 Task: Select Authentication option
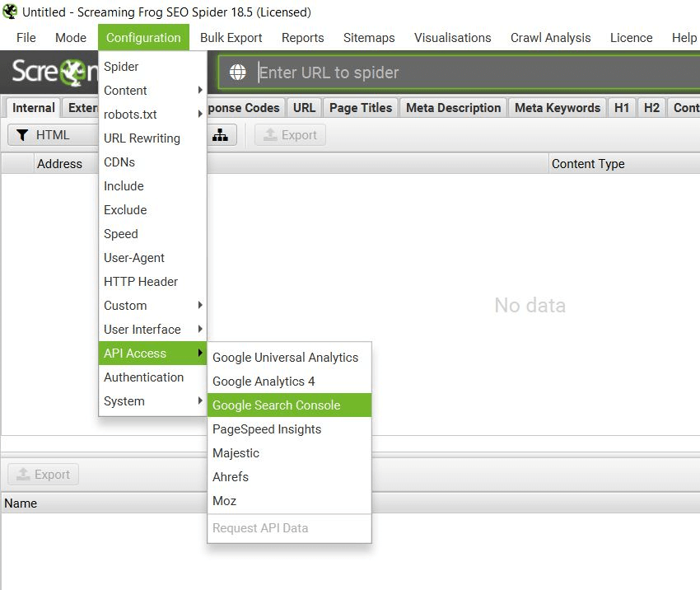tap(152, 377)
